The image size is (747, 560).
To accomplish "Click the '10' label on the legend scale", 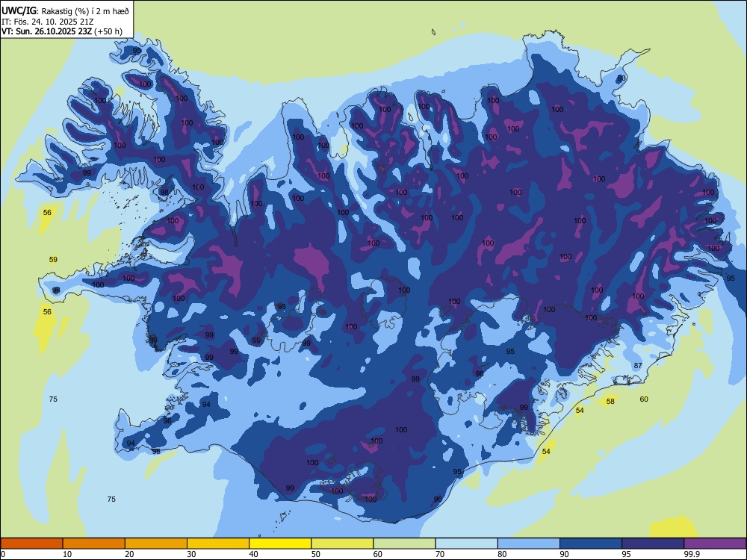I will pyautogui.click(x=67, y=554).
